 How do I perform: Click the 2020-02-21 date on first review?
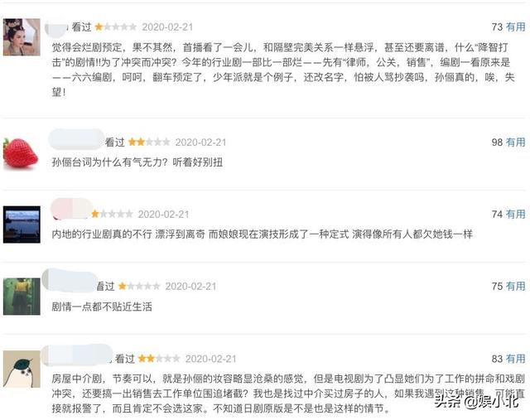[x=167, y=27]
